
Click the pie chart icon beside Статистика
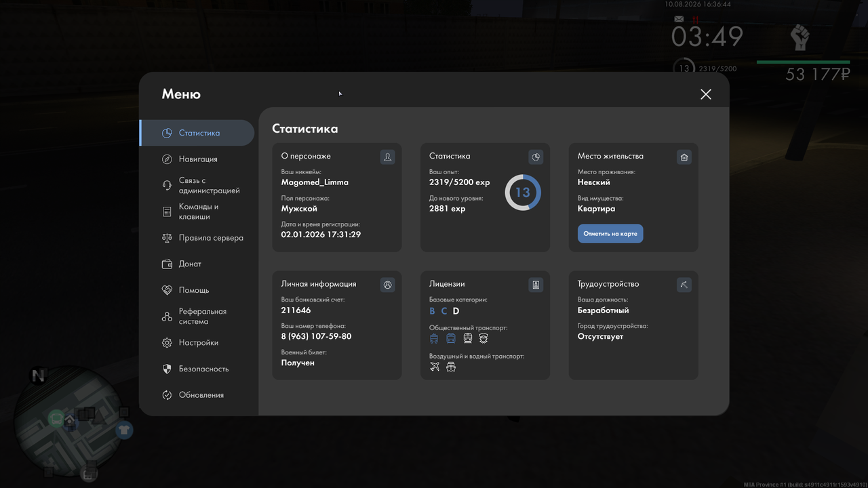coord(167,133)
